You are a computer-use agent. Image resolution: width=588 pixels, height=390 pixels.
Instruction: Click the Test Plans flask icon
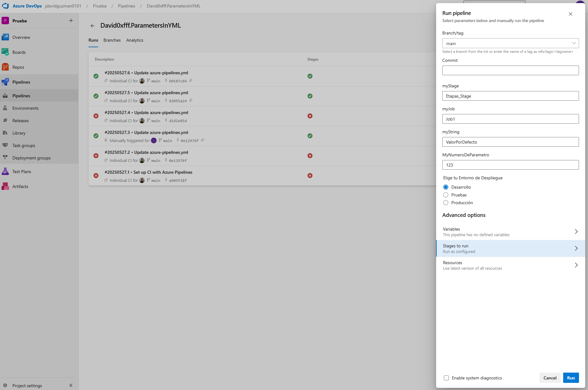point(5,172)
